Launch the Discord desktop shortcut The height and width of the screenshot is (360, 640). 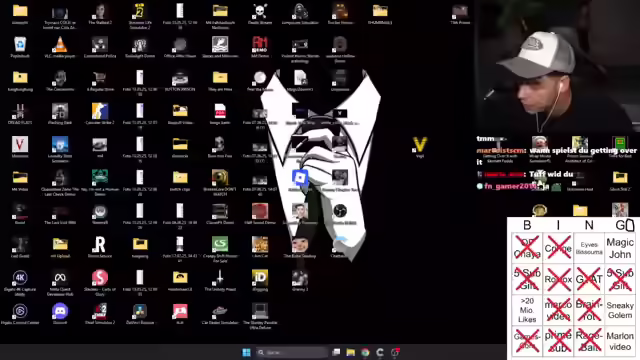click(x=60, y=311)
